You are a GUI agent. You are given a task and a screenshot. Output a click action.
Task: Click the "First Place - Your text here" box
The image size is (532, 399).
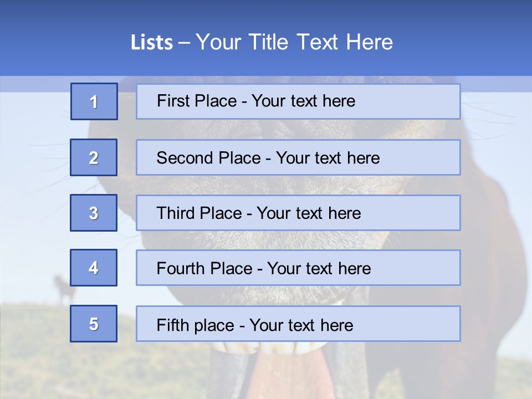pos(298,101)
